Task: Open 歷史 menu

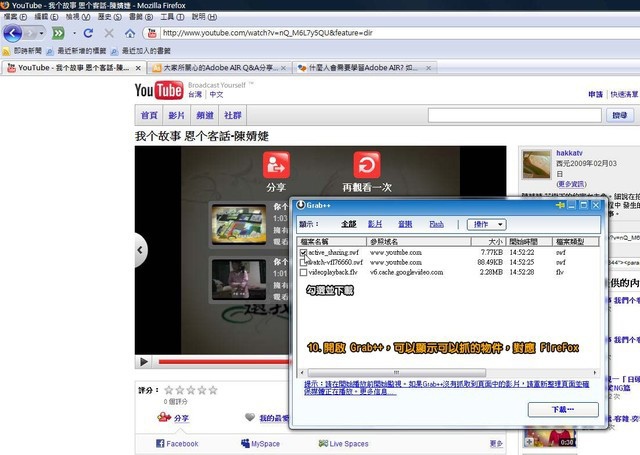Action: click(x=109, y=17)
